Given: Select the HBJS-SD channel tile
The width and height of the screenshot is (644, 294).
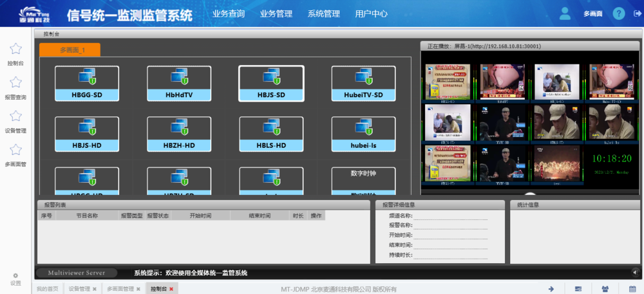Looking at the screenshot, I should 271,84.
